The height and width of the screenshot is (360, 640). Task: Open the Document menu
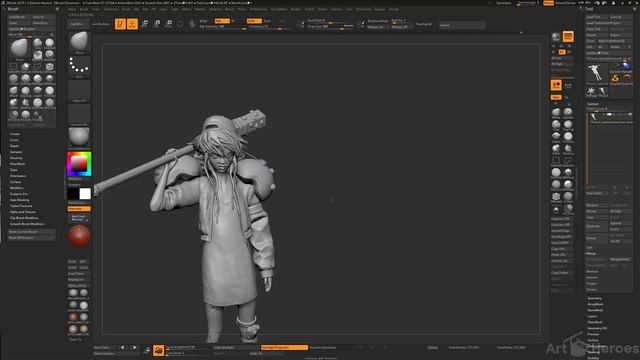tap(111, 9)
